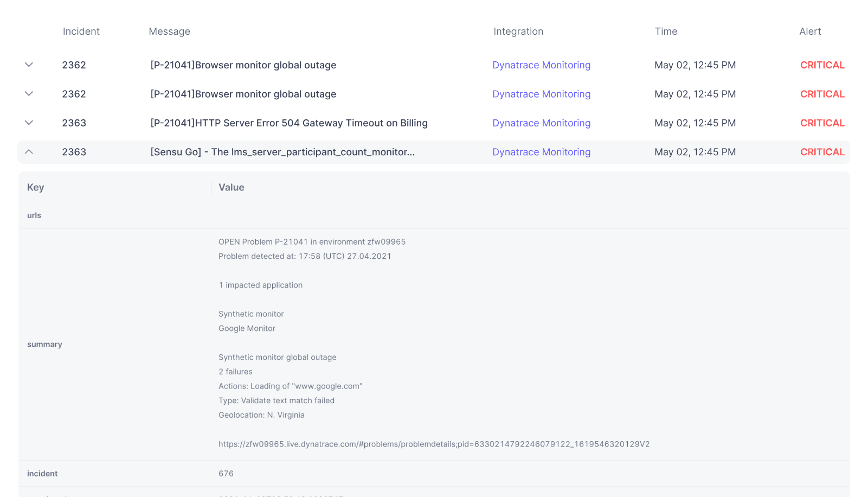Click the Message column header
Screen dimensions: 868x497
tap(170, 31)
